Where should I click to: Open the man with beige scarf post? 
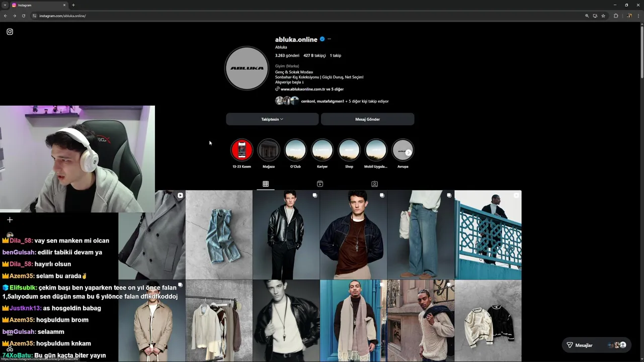click(x=353, y=321)
